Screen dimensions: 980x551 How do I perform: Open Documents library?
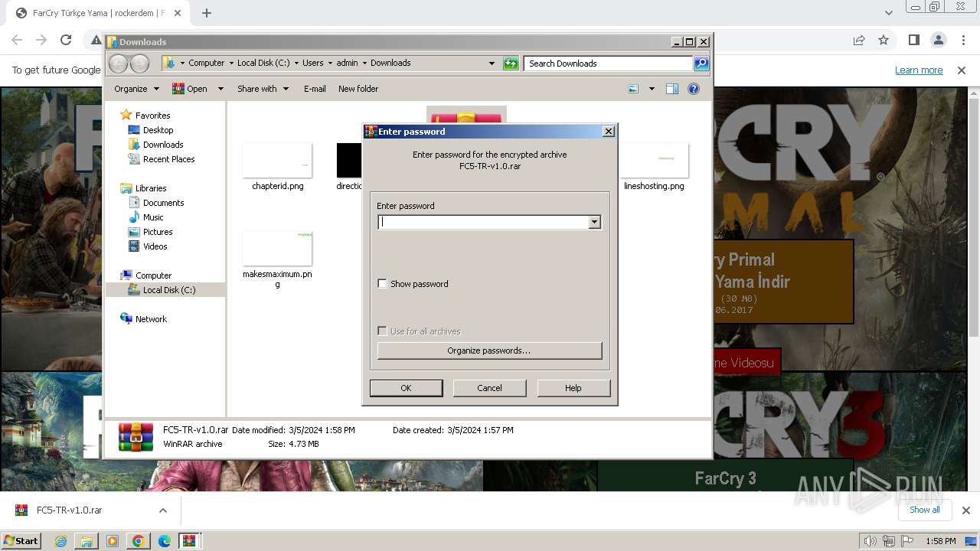coord(163,203)
